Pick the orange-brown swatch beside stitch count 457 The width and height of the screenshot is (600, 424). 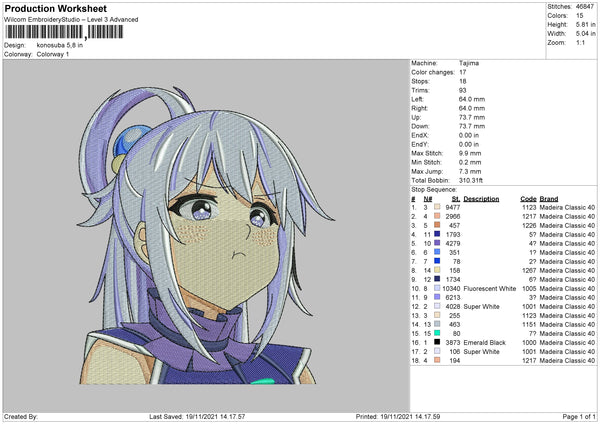437,225
